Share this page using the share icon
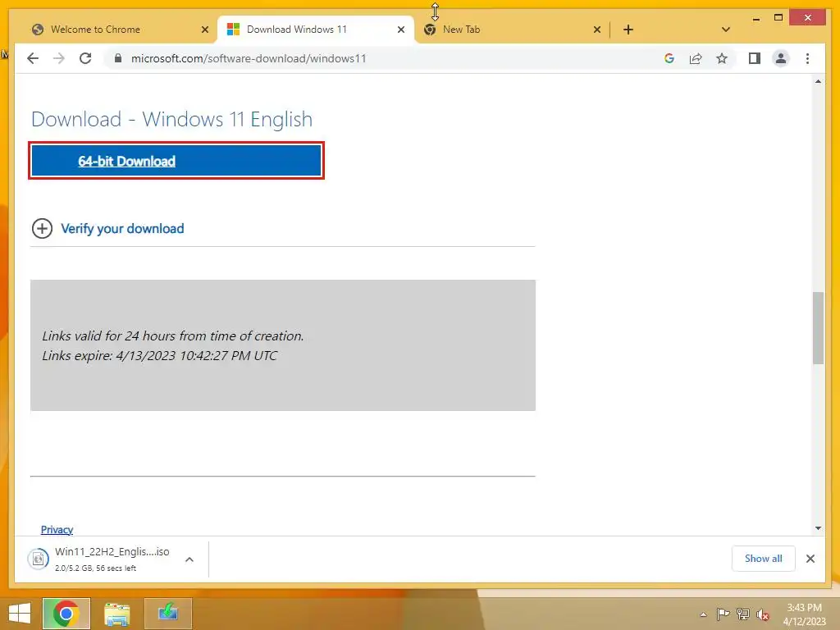The image size is (840, 630). point(696,58)
